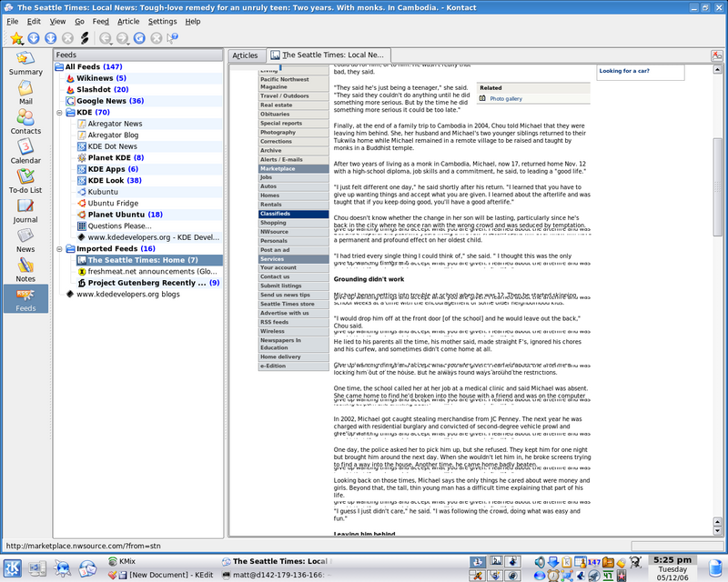This screenshot has width=728, height=582.
Task: Open the KDE K menu in taskbar
Action: click(13, 569)
